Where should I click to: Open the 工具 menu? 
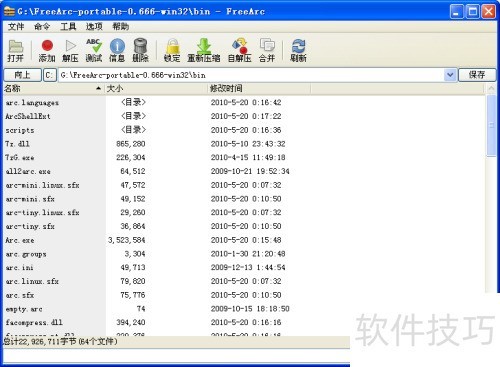[68, 26]
